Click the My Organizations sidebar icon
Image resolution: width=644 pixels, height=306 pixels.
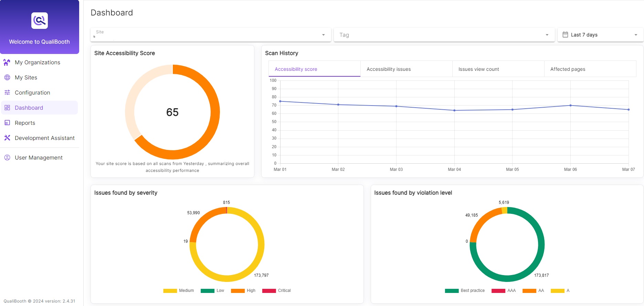click(7, 62)
